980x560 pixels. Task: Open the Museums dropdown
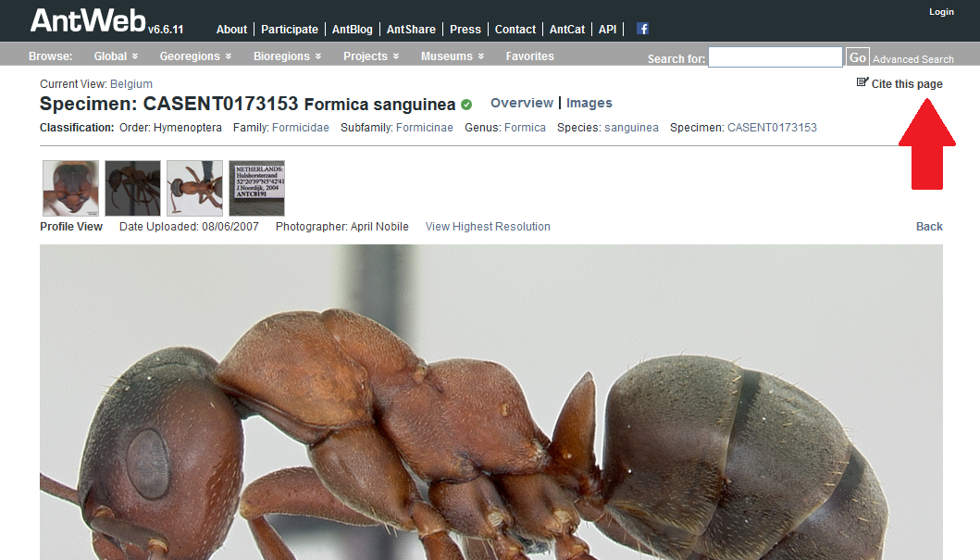pyautogui.click(x=453, y=56)
